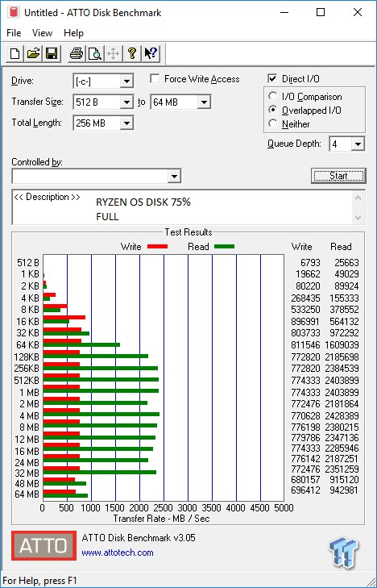Click the ATTO app icon in title bar
377x588 pixels.
pos(14,12)
